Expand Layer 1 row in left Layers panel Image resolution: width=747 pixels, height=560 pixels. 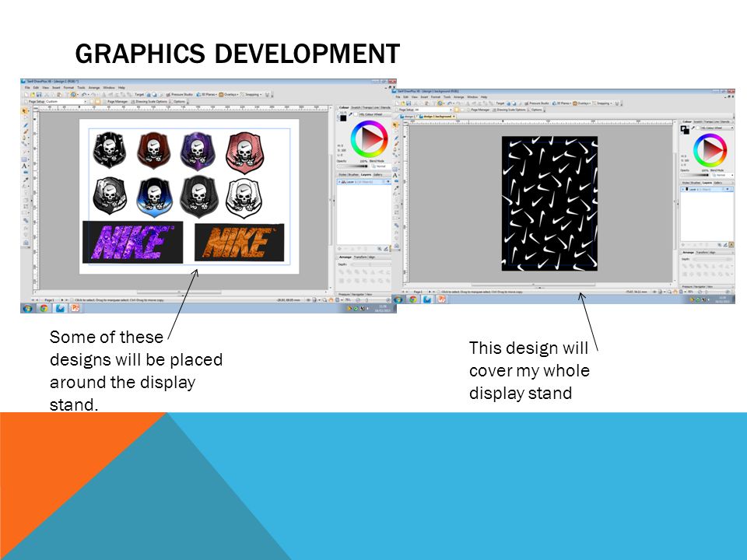coord(339,181)
